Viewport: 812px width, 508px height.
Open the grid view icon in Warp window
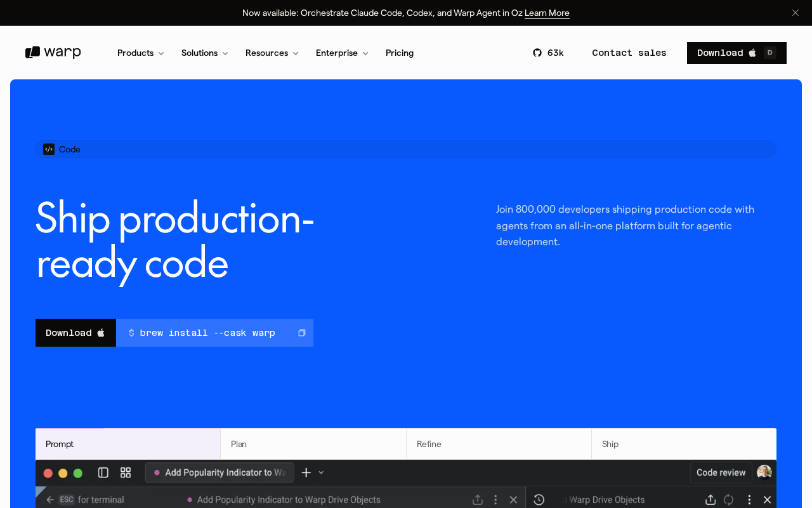126,472
